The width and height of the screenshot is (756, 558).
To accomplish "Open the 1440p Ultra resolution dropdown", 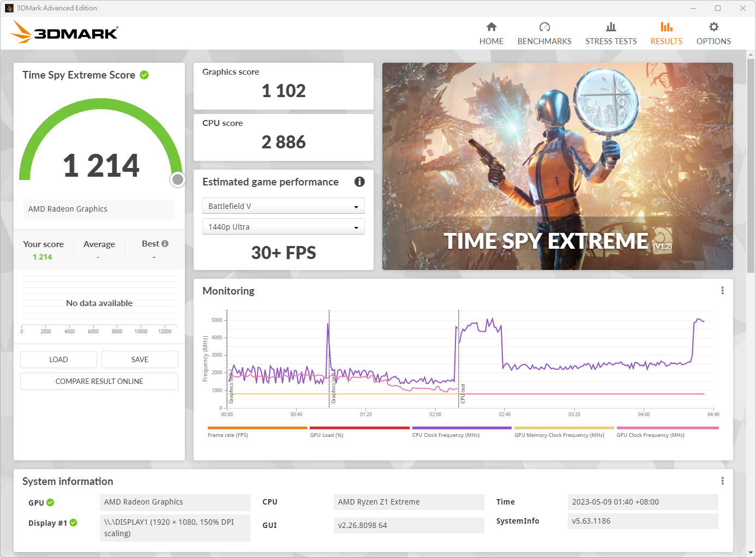I will (x=283, y=226).
